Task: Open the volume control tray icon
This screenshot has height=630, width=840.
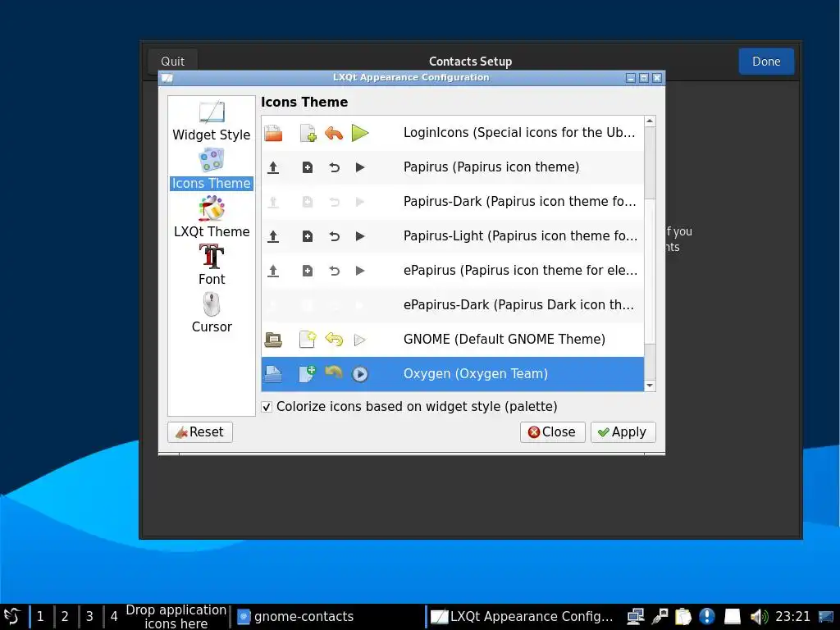Action: (x=759, y=617)
